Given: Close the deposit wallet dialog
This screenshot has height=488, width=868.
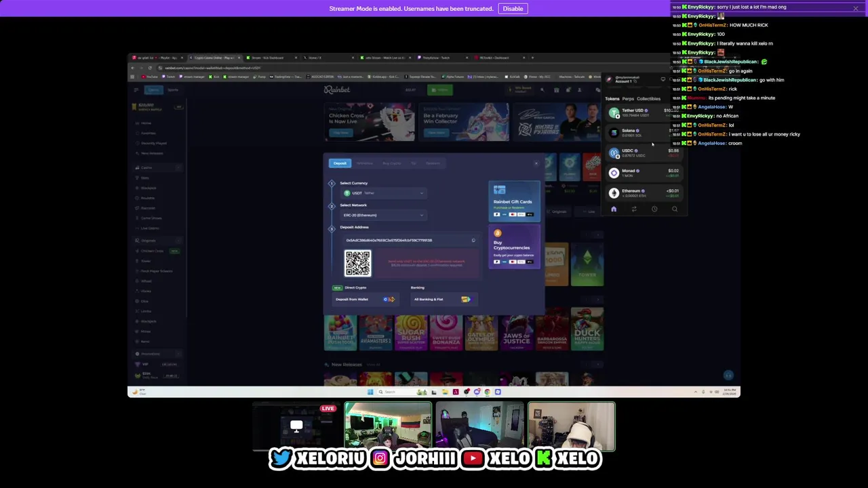Looking at the screenshot, I should (x=536, y=163).
